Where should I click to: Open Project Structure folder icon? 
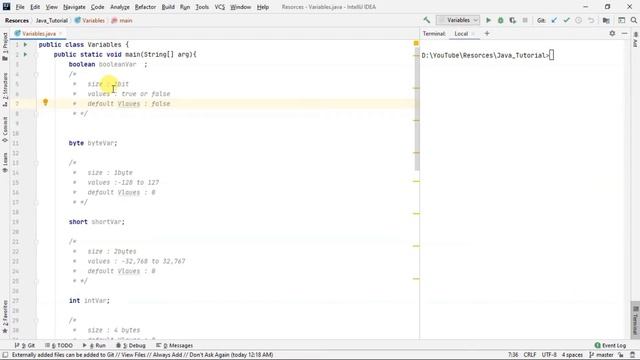606,20
